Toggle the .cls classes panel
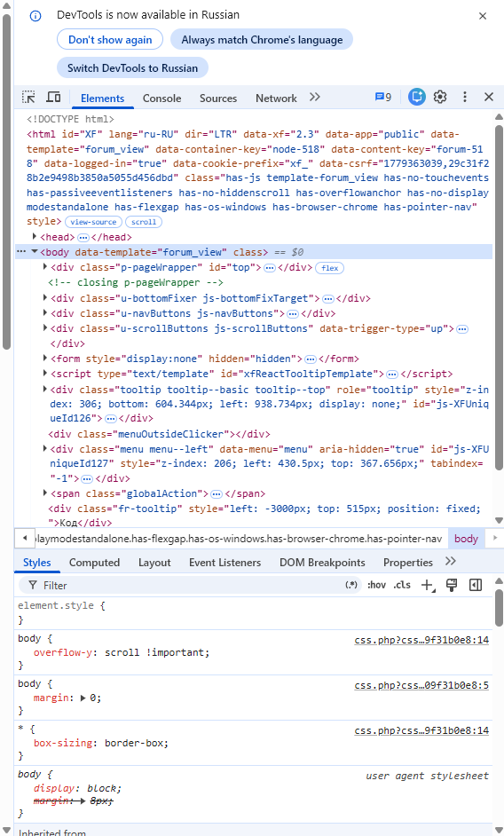This screenshot has height=836, width=504. pos(402,585)
